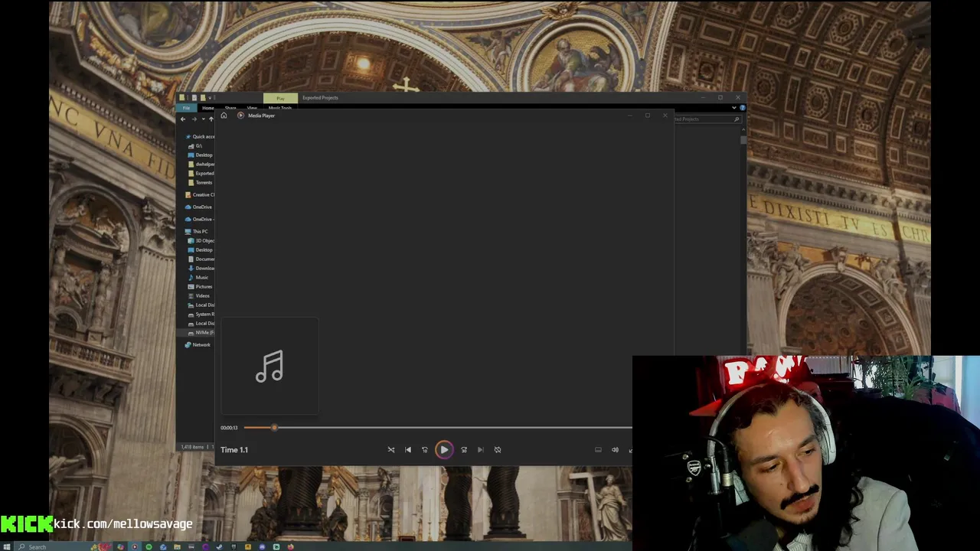Open Music folder in Explorer sidebar

pos(199,278)
